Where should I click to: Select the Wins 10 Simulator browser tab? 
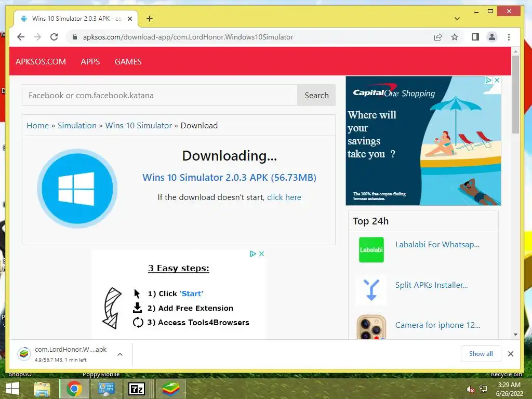pyautogui.click(x=76, y=19)
